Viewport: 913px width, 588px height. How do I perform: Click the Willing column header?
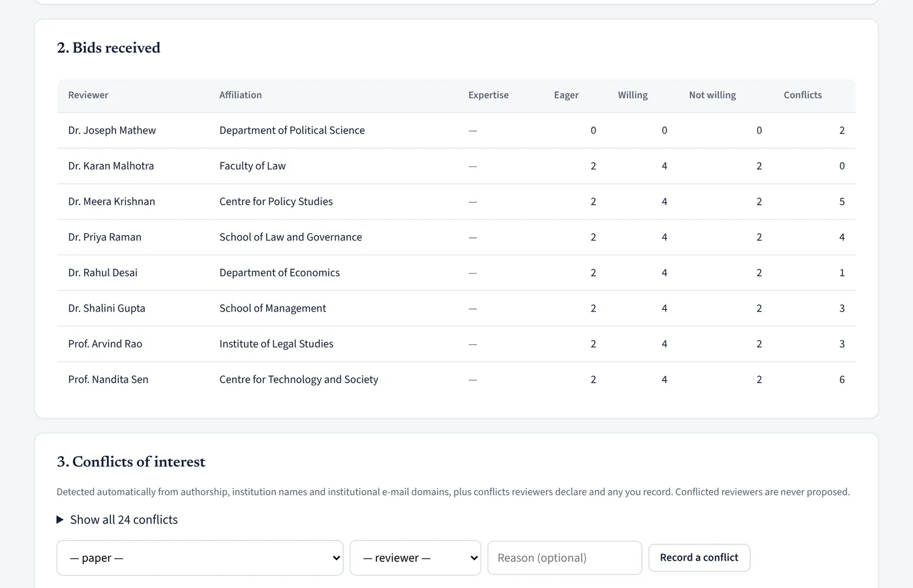pyautogui.click(x=633, y=95)
